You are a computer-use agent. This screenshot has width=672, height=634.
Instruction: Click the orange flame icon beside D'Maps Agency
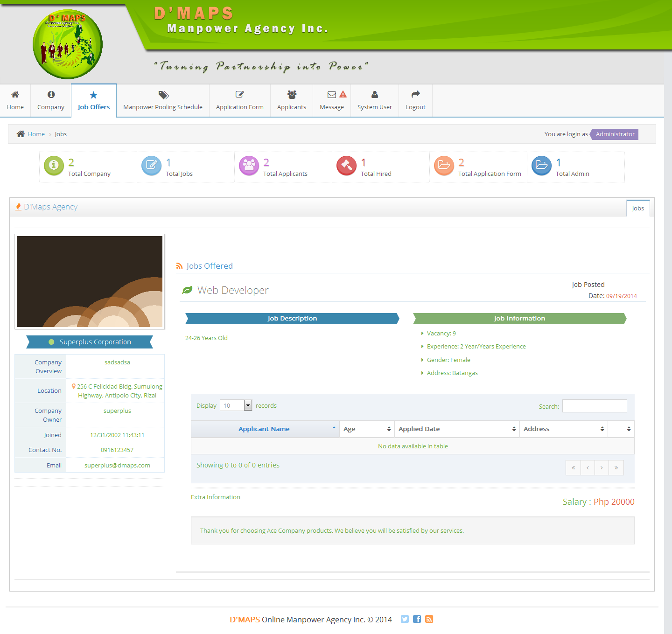click(18, 207)
